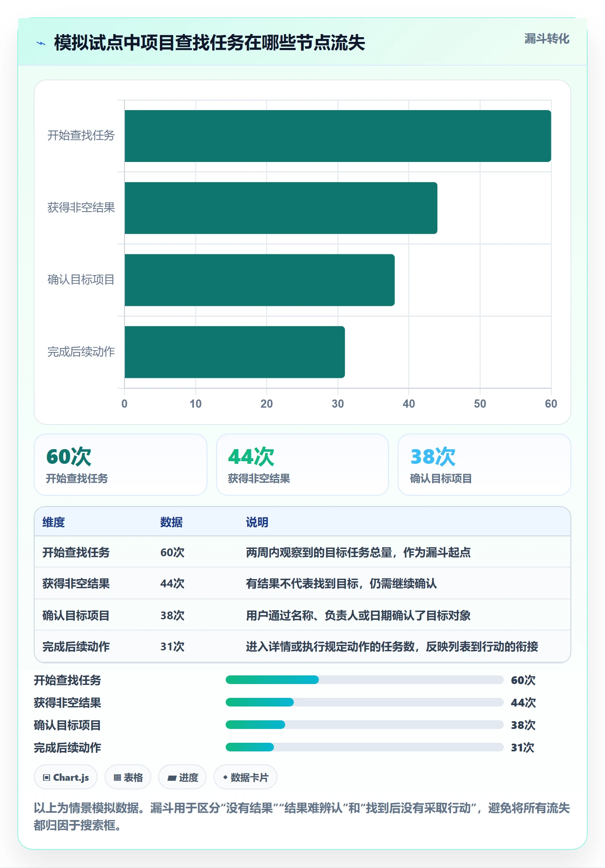Select the 数据卡片 tag chip
This screenshot has height=868, width=605.
(x=245, y=777)
